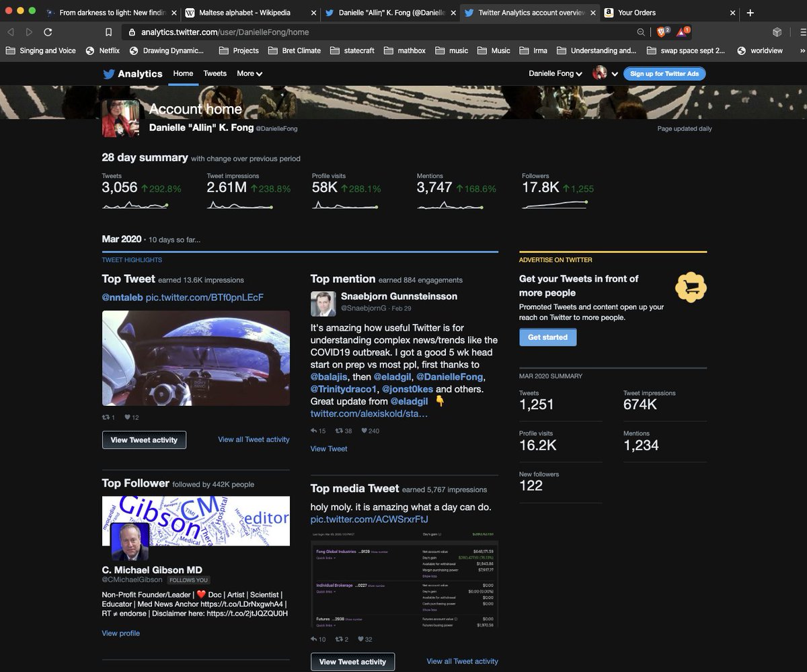Click View all Tweet activity beside Top Tweet
This screenshot has width=807, height=672.
254,439
